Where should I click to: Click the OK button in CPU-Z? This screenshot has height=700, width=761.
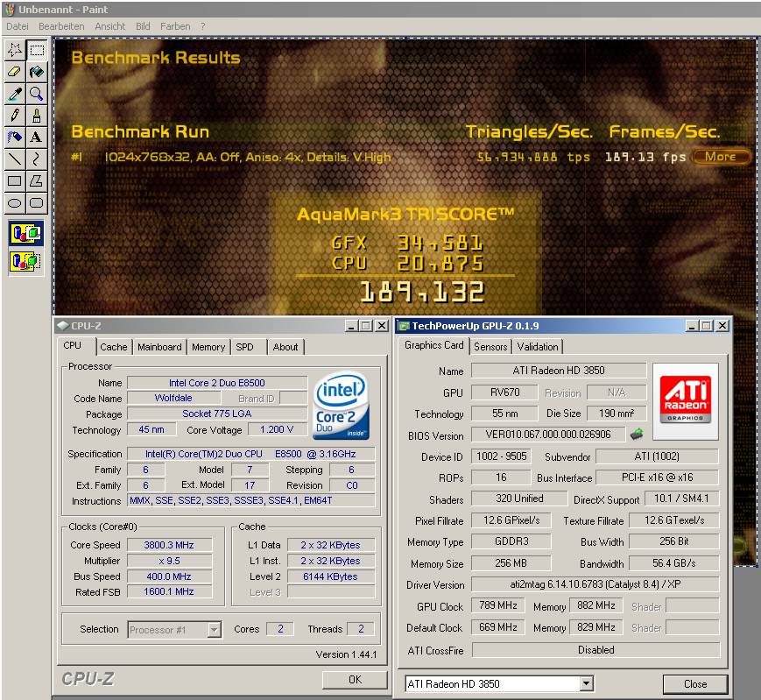click(356, 680)
